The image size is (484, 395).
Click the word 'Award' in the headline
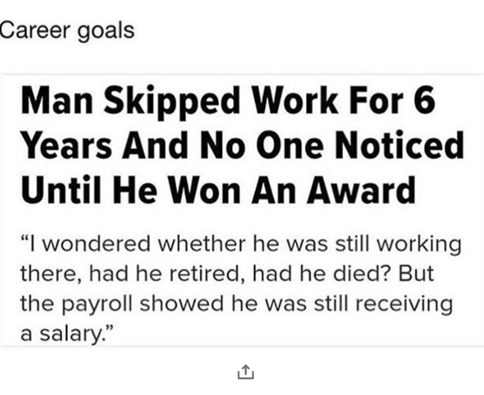tap(361, 190)
